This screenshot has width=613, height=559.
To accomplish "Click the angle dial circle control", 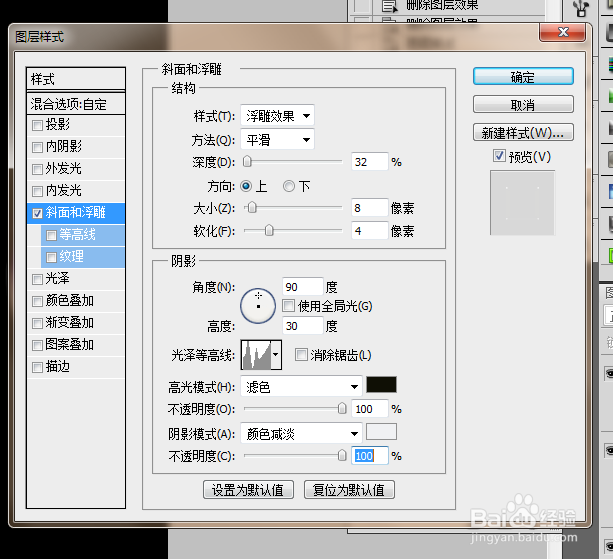I will coord(258,306).
